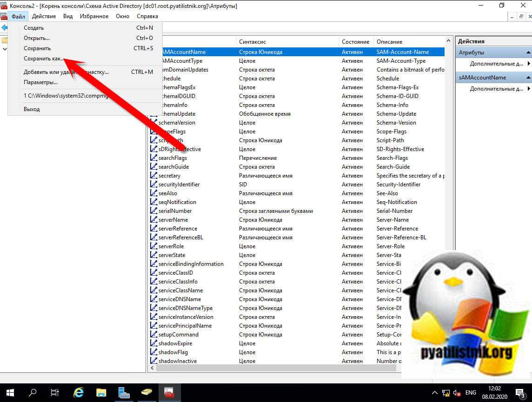Click the Состояние column header
Viewport: 532px width, 402px height.
[355, 42]
